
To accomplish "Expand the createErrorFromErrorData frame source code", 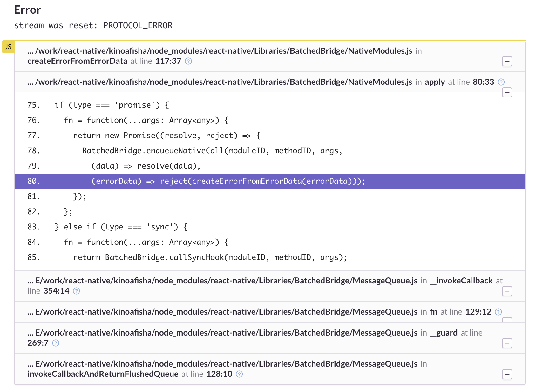I will coord(507,61).
